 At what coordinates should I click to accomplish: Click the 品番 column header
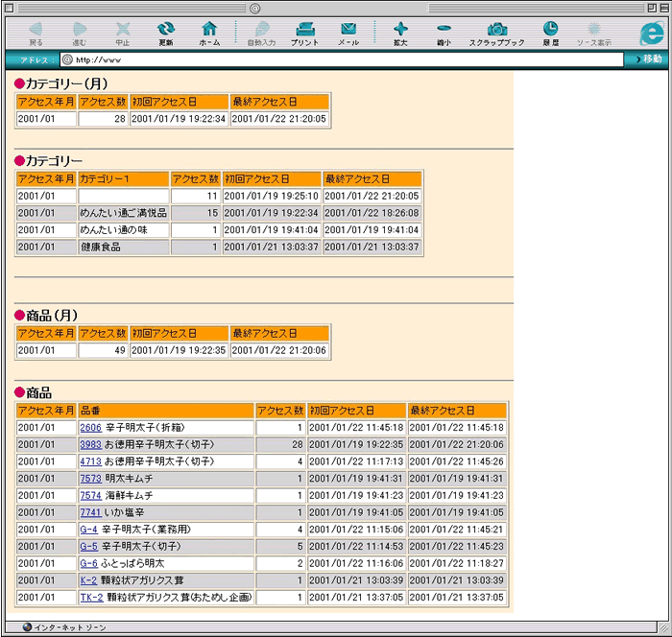(x=166, y=411)
